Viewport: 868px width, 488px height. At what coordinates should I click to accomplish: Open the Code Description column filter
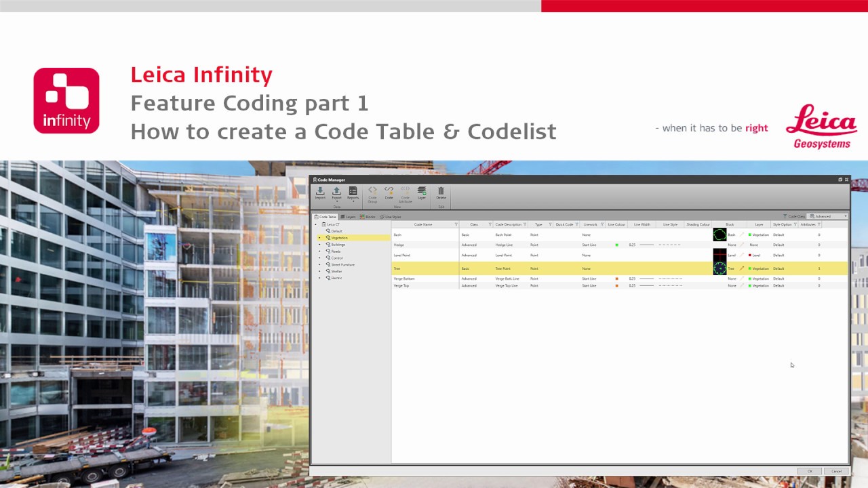point(525,224)
